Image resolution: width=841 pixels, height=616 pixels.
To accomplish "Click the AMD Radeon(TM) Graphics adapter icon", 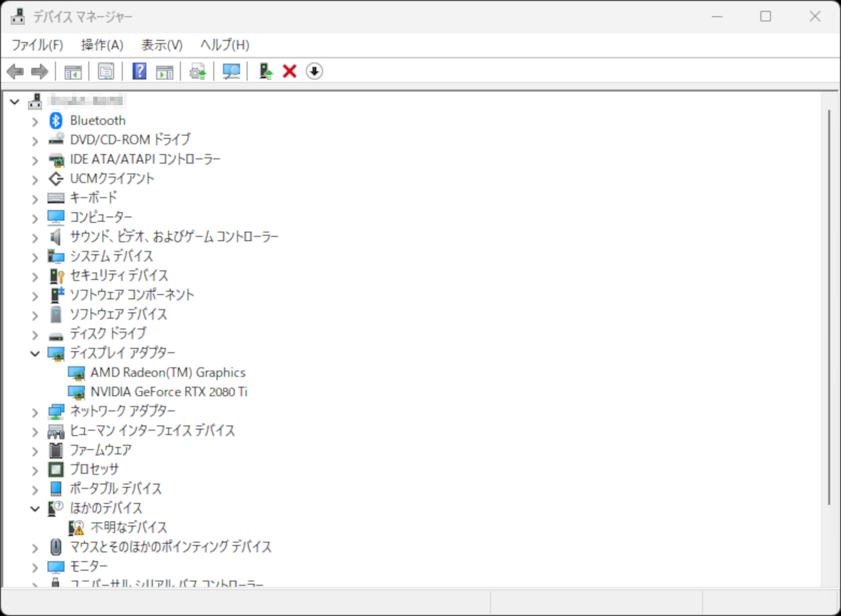I will [x=77, y=373].
